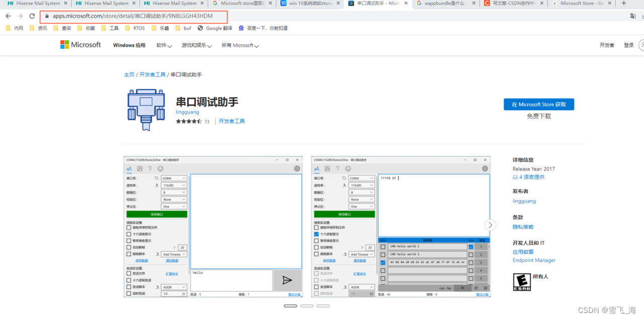Open the 百度一下 bookmark
This screenshot has height=319, width=644.
tap(263, 28)
